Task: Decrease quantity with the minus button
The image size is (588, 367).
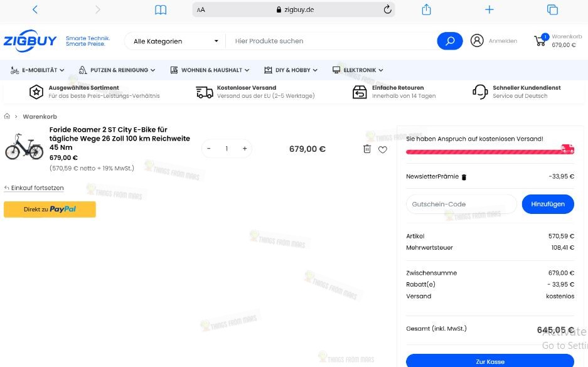Action: tap(209, 149)
